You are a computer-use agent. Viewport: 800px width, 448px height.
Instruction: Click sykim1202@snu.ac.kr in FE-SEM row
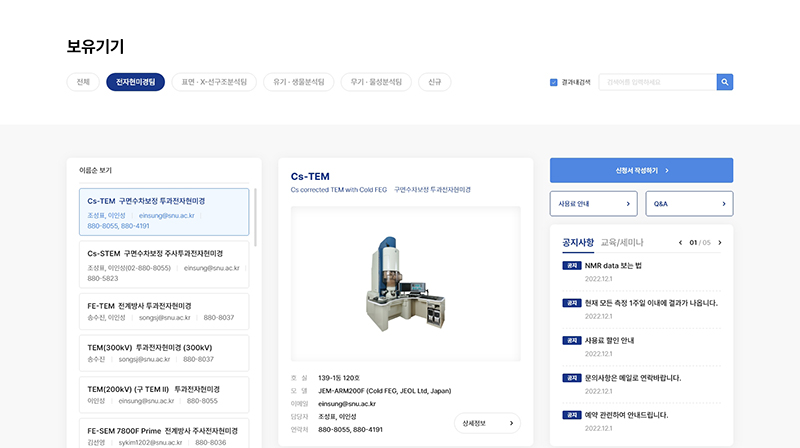(150, 442)
